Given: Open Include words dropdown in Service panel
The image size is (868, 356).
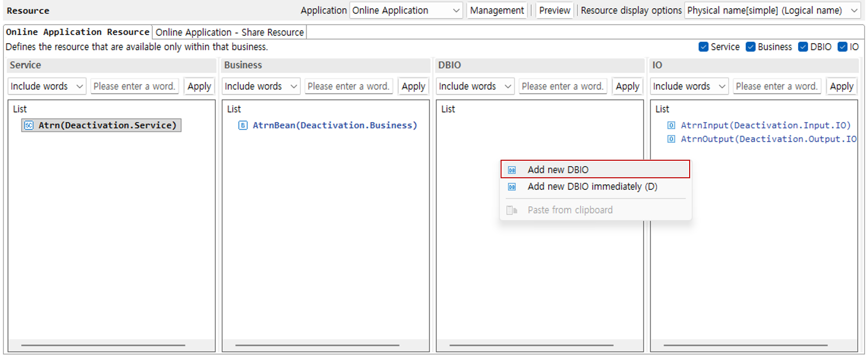Looking at the screenshot, I should 47,86.
